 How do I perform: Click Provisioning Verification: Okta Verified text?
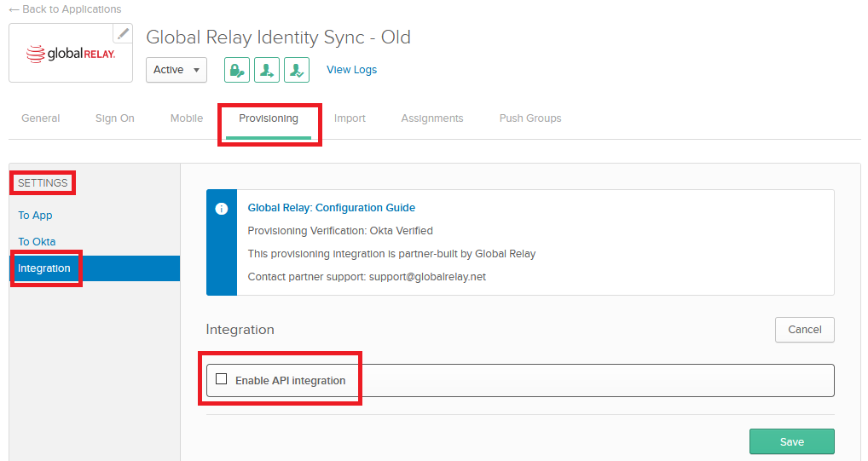click(340, 231)
